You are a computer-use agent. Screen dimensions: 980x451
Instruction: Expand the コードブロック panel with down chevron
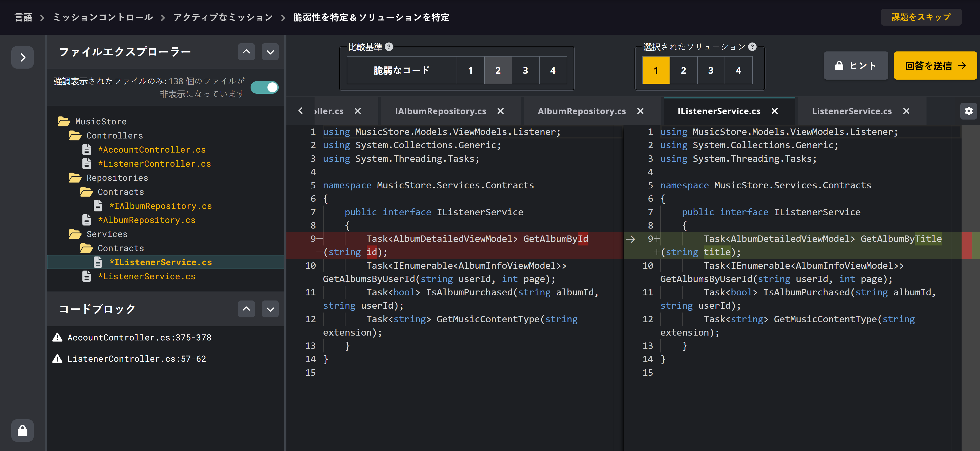click(x=270, y=309)
